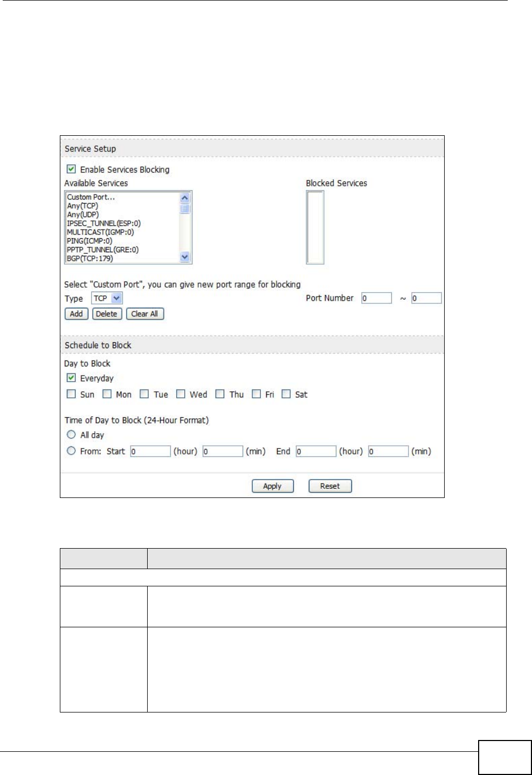The image size is (532, 775).
Task: Select 'Custom Port...' in Available Services
Action: click(x=91, y=197)
